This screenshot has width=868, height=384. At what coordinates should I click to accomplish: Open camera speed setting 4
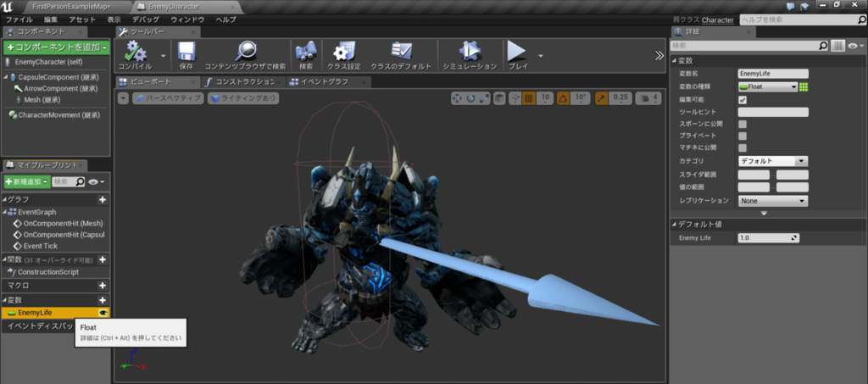(648, 98)
